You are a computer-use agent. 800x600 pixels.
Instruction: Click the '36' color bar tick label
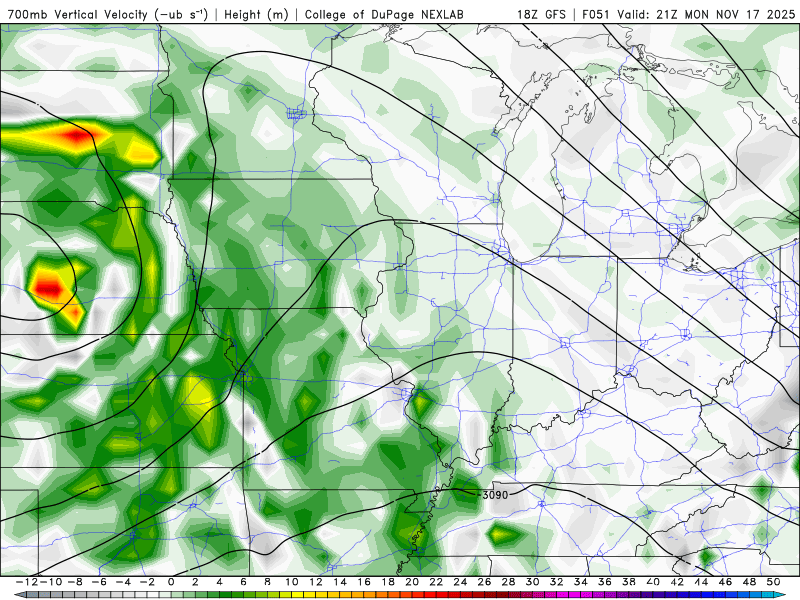coord(605,582)
